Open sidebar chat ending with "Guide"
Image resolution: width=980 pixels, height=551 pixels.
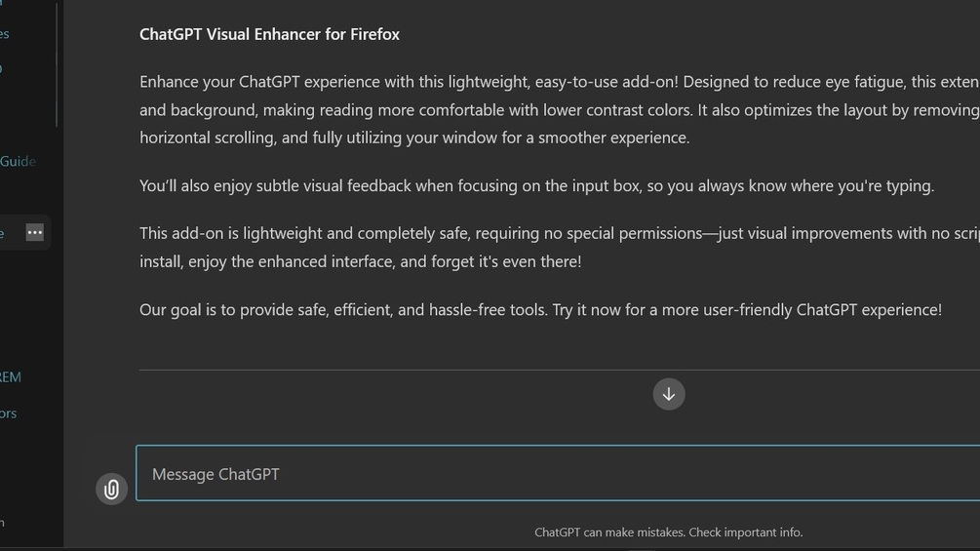pyautogui.click(x=18, y=161)
